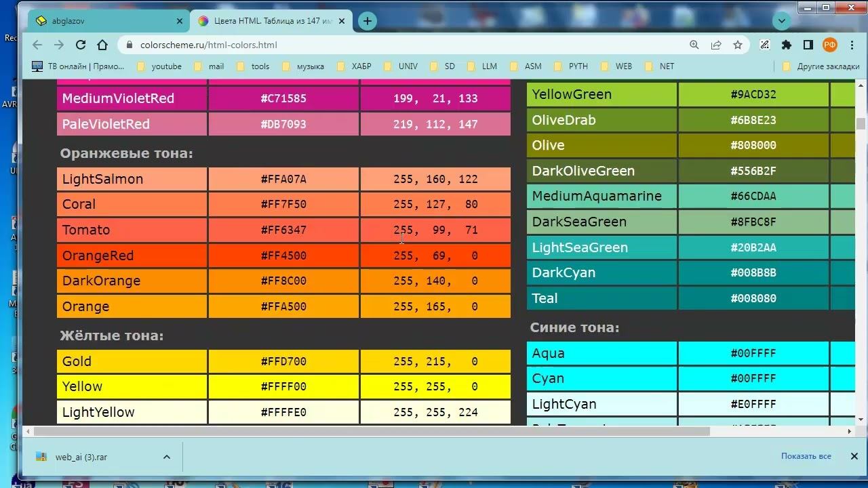Viewport: 868px width, 488px height.
Task: Toggle the browser side panel
Action: click(x=808, y=45)
